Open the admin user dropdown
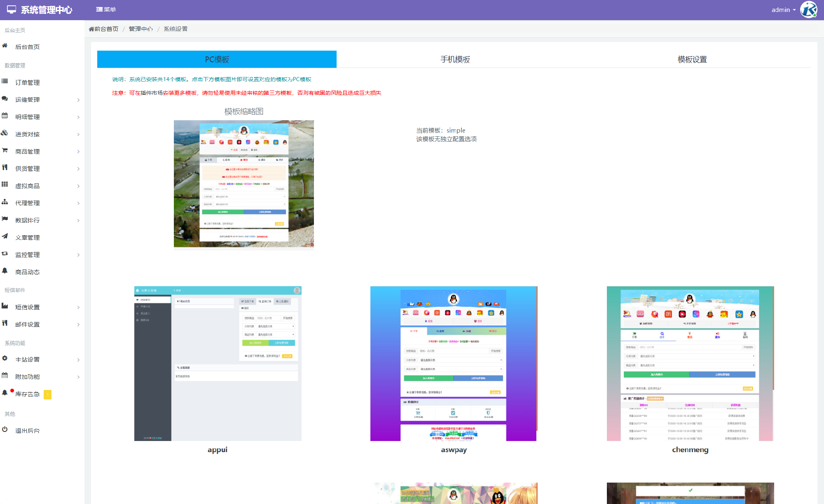The width and height of the screenshot is (824, 504). click(x=783, y=9)
